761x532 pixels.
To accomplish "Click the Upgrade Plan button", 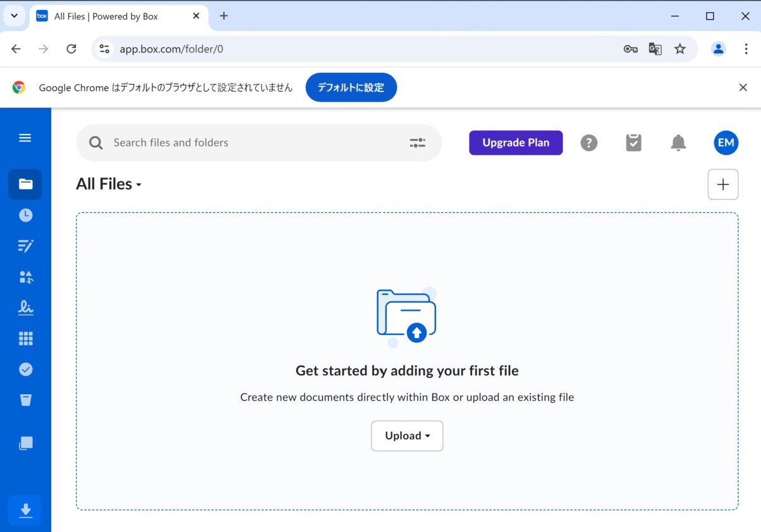I will [x=516, y=143].
